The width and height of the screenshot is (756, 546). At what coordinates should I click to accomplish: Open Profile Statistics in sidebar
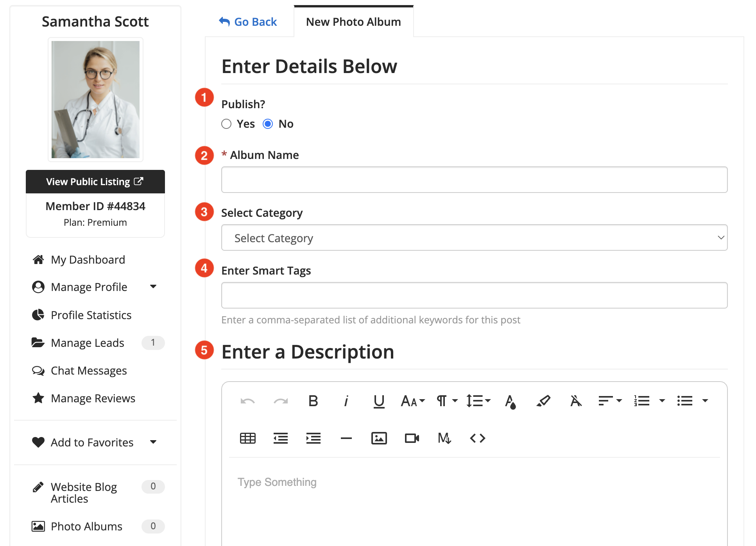pos(91,315)
